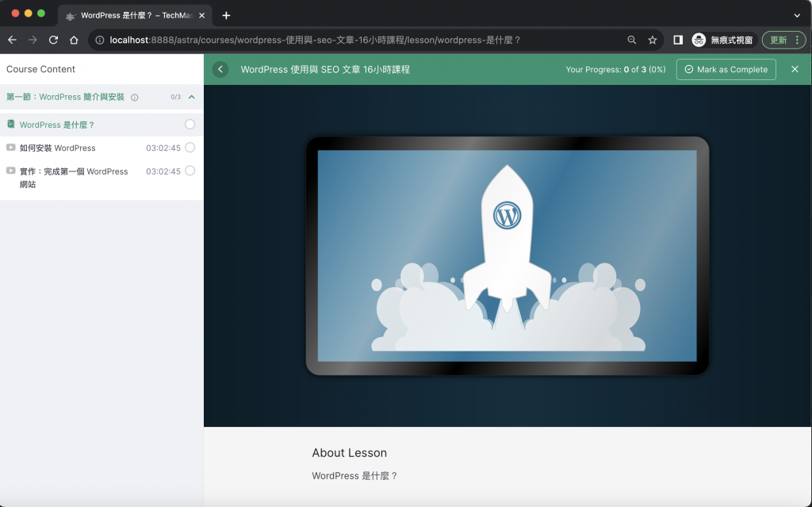Click 03:02:45 duration of 實作 lesson
Image resolution: width=812 pixels, height=507 pixels.
163,171
